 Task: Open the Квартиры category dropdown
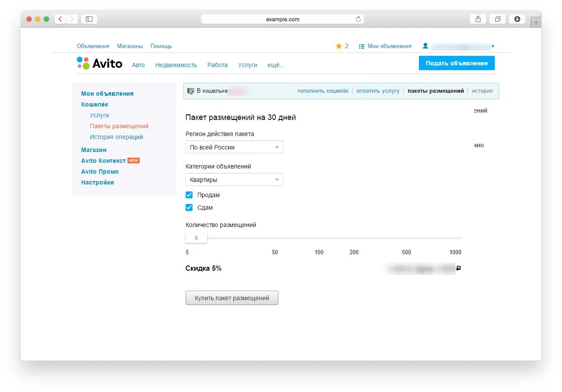235,179
